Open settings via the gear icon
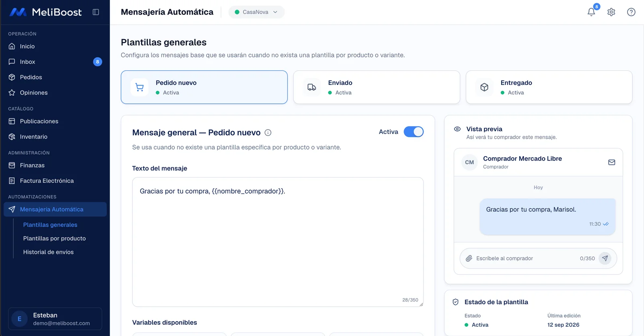 click(x=611, y=12)
